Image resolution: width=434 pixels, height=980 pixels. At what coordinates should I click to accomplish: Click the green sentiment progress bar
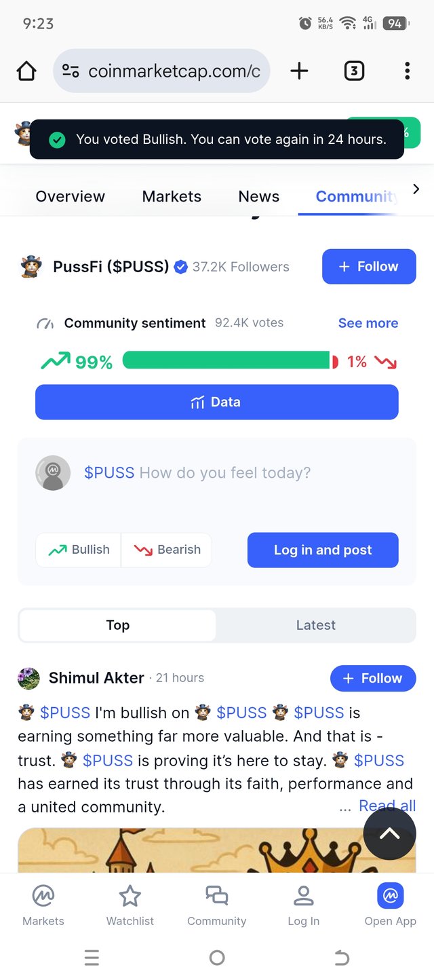tap(226, 360)
